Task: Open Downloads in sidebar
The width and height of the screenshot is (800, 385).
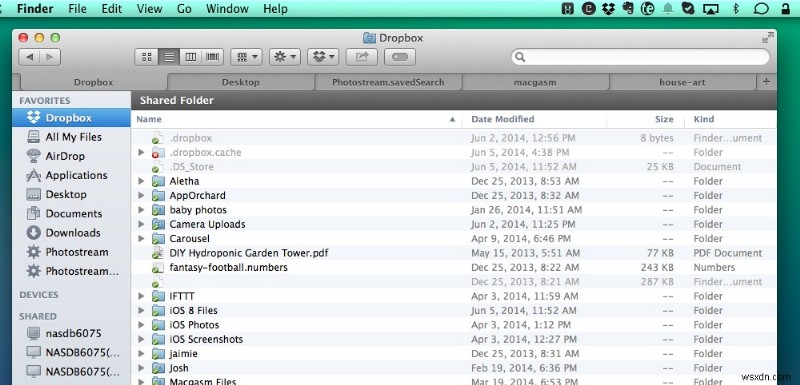Action: point(71,233)
